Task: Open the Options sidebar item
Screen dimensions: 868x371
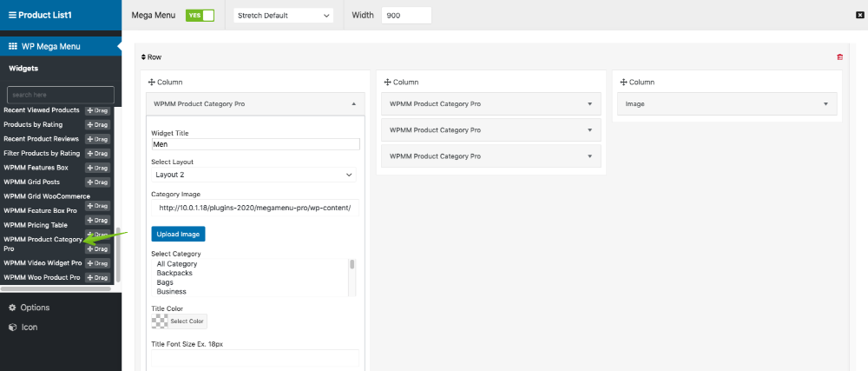Action: coord(30,308)
